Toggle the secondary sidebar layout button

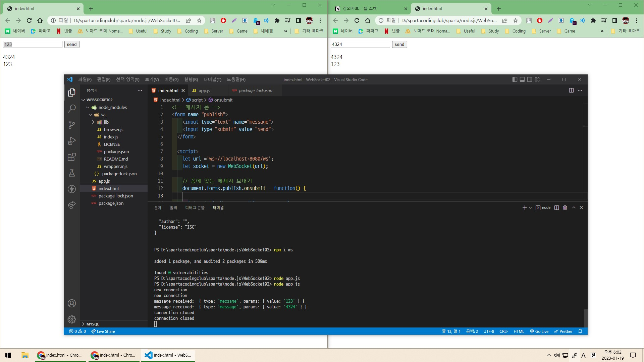click(530, 79)
